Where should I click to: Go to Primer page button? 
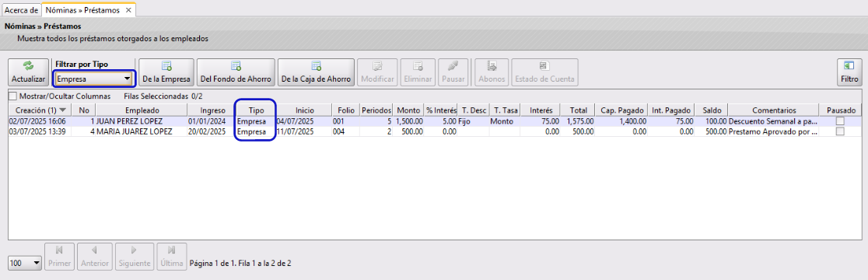click(59, 257)
